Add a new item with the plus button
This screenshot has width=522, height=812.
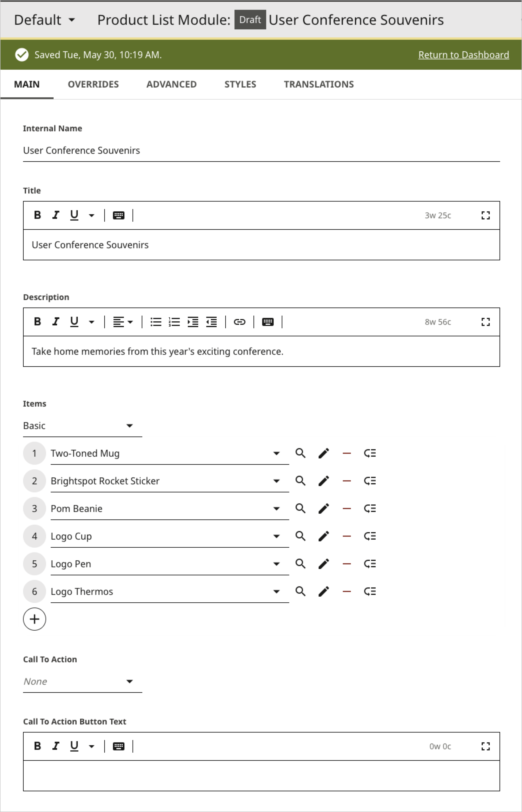34,619
